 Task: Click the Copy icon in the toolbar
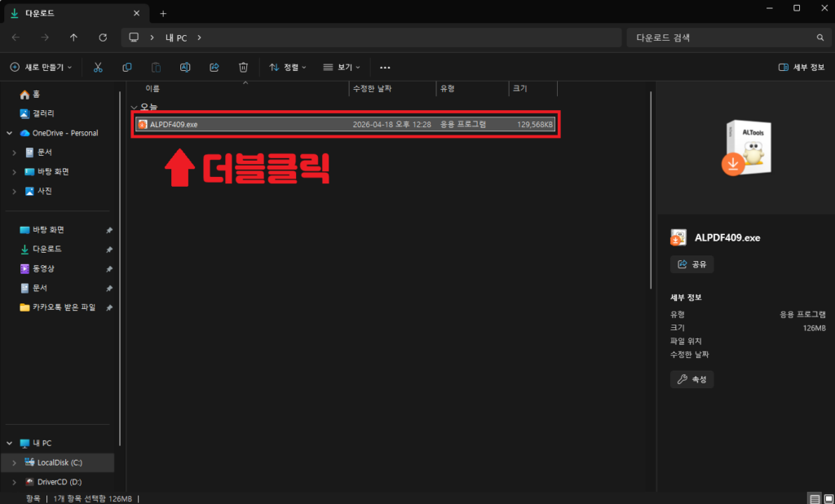(x=126, y=67)
